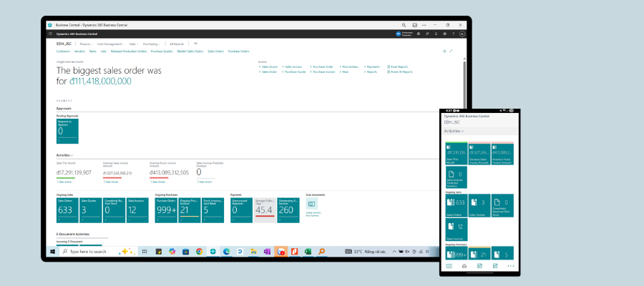The image size is (644, 286).
Task: Expand the Sales menu dropdown
Action: coord(134,44)
